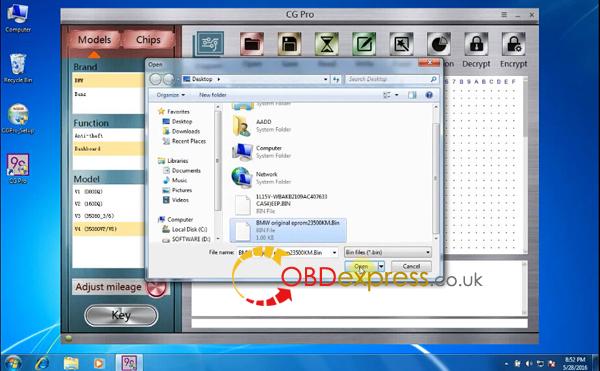Switch to the Models tab
600x371 pixels.
[94, 40]
